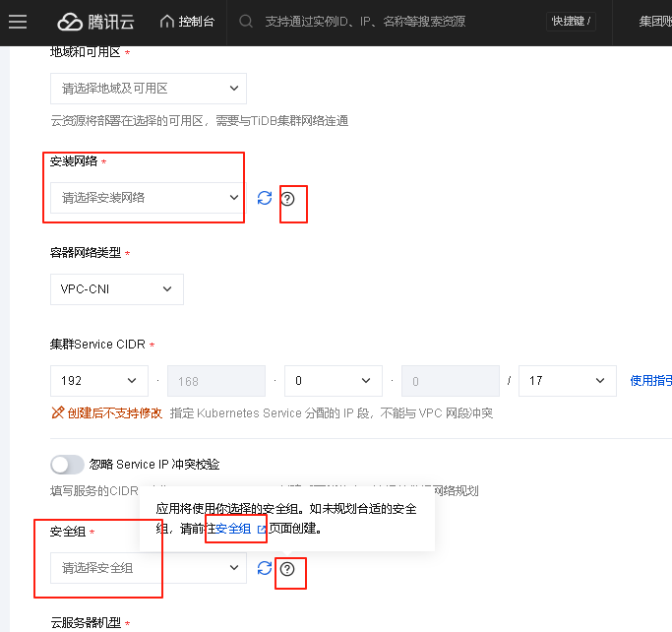Click the 快捷键 shortcut button
Viewport: 672px width, 632px height.
tap(571, 22)
